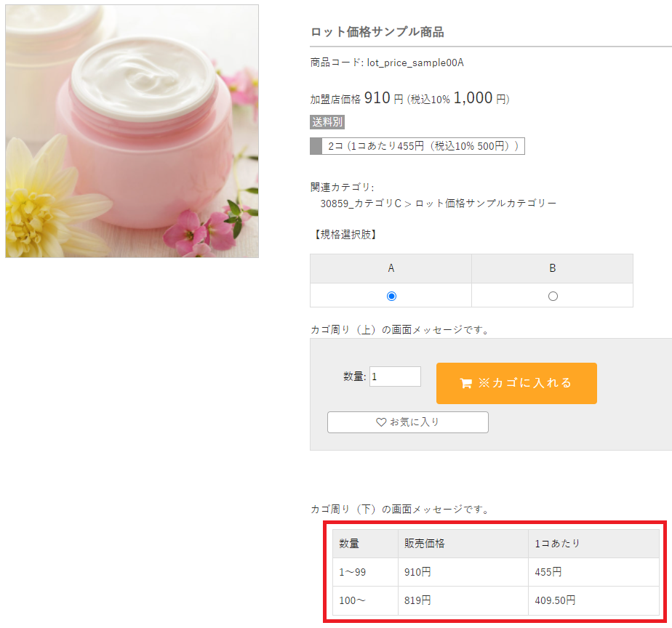Screen dimensions: 672x628
Task: Click the 30859_カテゴリC category link
Action: click(361, 204)
